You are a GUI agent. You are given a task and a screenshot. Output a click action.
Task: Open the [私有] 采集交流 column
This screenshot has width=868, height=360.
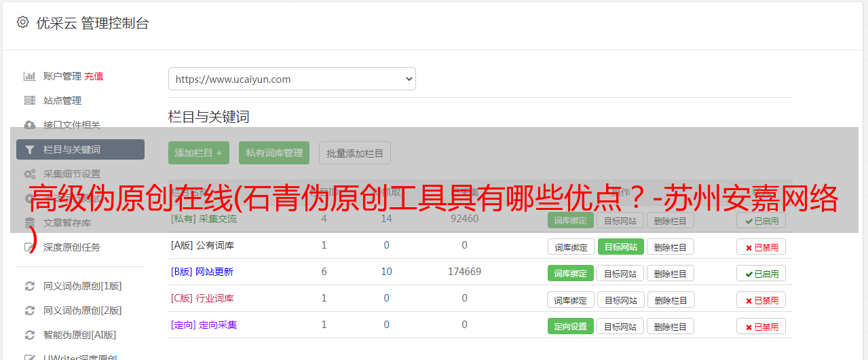(x=204, y=219)
